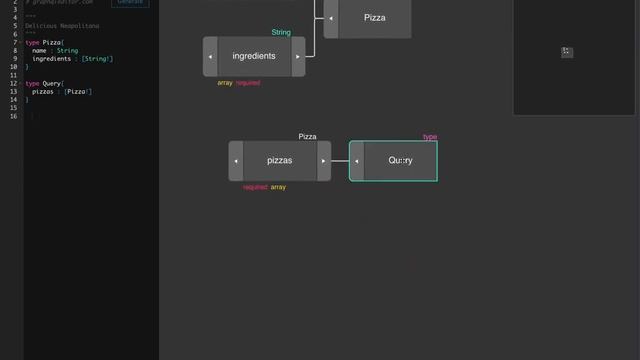The height and width of the screenshot is (360, 640).
Task: Click the connector line between pizzas and Query
Action: click(x=340, y=161)
